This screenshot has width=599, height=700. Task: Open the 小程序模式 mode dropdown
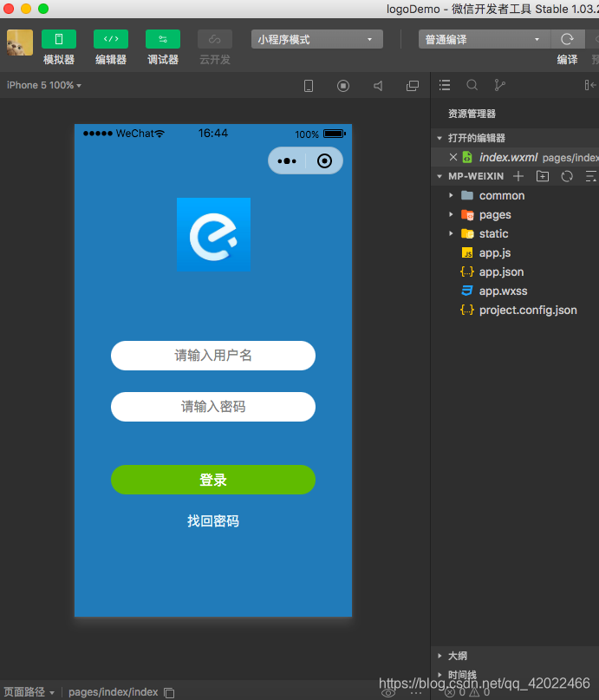tap(316, 39)
